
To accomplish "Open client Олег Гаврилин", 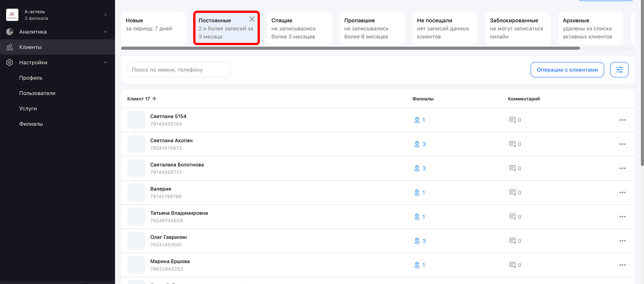I will tap(169, 237).
